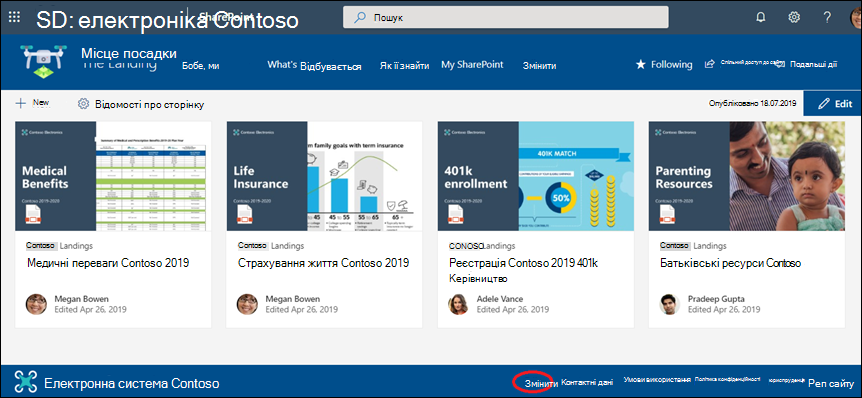The height and width of the screenshot is (398, 862).
Task: Open the app launcher waffle icon
Action: [x=15, y=17]
